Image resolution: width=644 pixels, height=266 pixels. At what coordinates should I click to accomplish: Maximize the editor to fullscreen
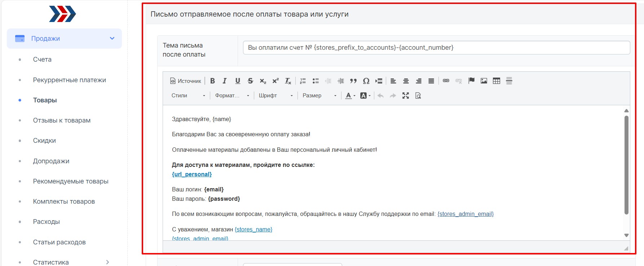coord(406,96)
